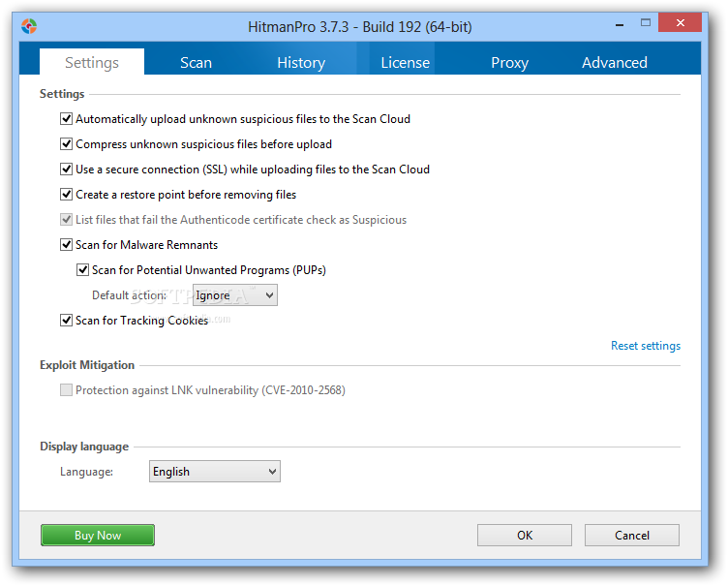Go to the License tab
Screen dimensions: 728x586
point(405,63)
